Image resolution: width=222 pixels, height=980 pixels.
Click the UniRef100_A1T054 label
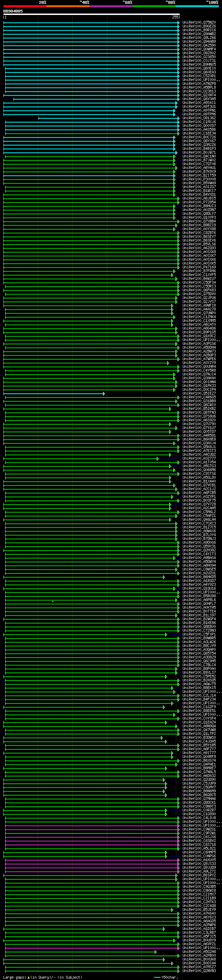click(x=199, y=463)
